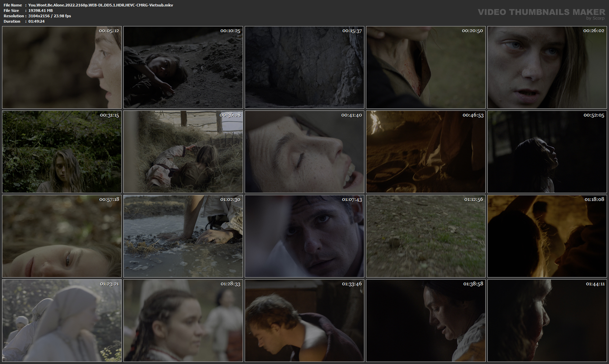Select the 01:12:56 ground thumbnail
Screen dimensions: 609x364
tap(426, 236)
